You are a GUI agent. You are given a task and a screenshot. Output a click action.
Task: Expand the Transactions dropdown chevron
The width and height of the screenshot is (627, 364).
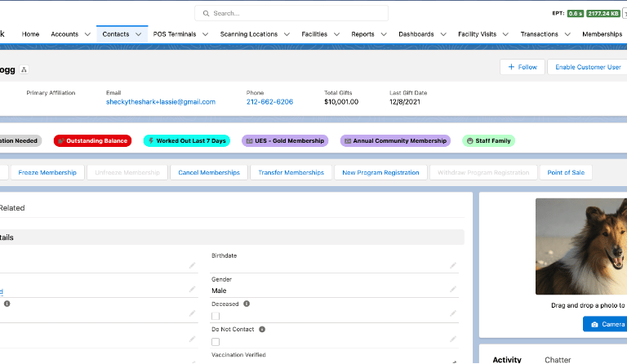tap(567, 34)
